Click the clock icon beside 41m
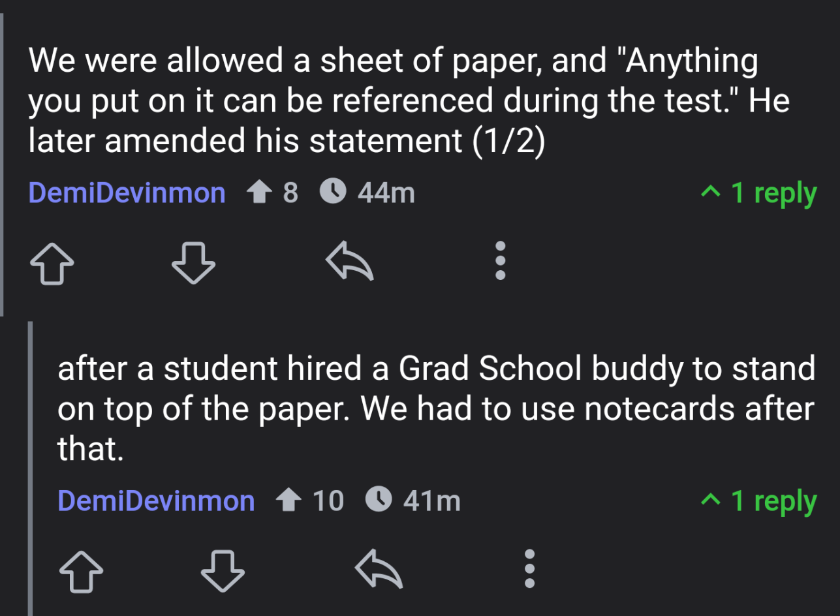Viewport: 840px width, 616px height. (x=378, y=501)
